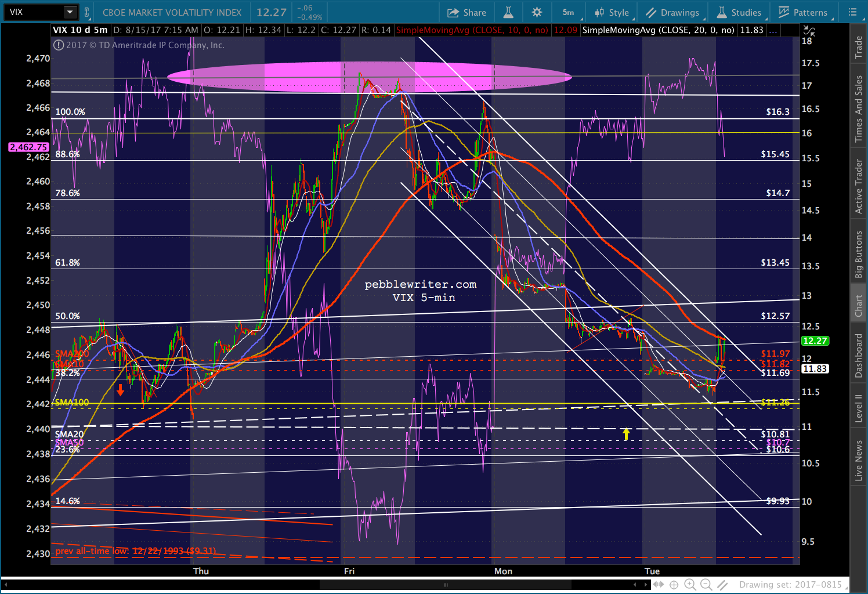Click the last price 12.27 in header
Viewport: 868px width, 594px height.
272,12
